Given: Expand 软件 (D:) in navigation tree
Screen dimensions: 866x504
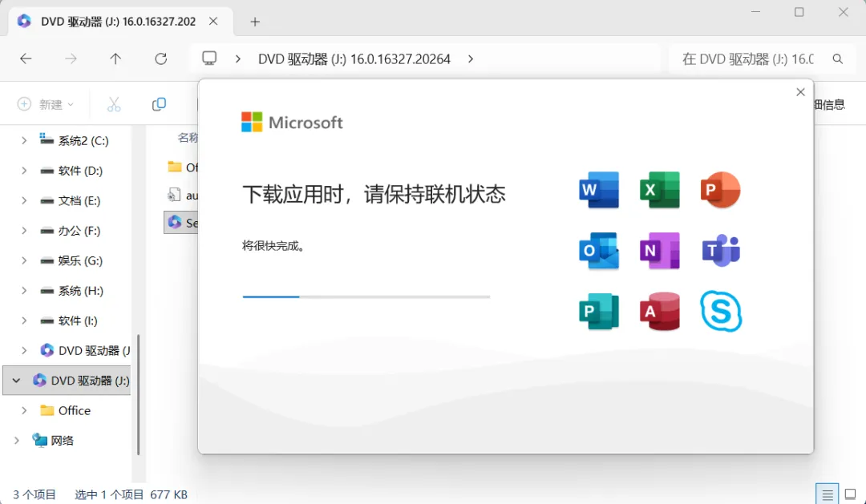Looking at the screenshot, I should coord(24,171).
